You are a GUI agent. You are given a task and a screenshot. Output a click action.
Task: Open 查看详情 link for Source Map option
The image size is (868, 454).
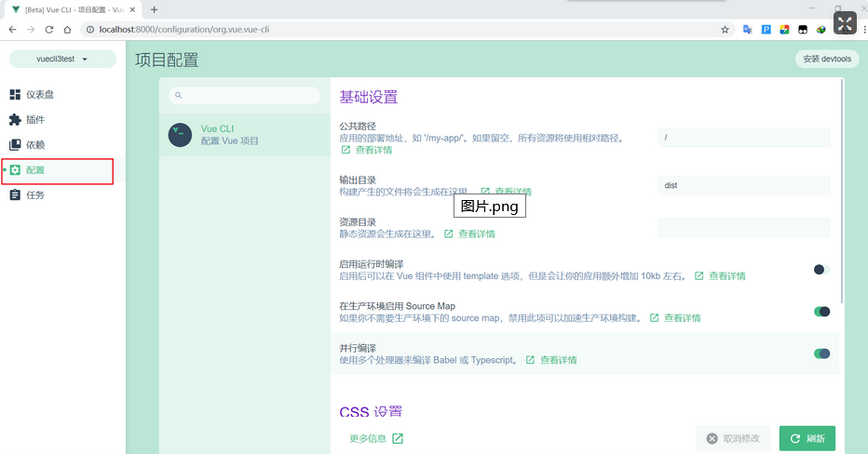(x=675, y=318)
